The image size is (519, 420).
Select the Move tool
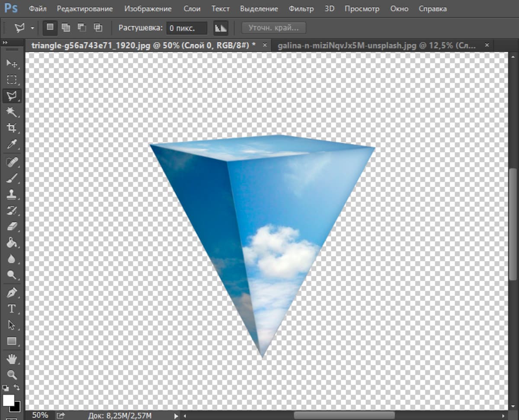click(x=12, y=64)
